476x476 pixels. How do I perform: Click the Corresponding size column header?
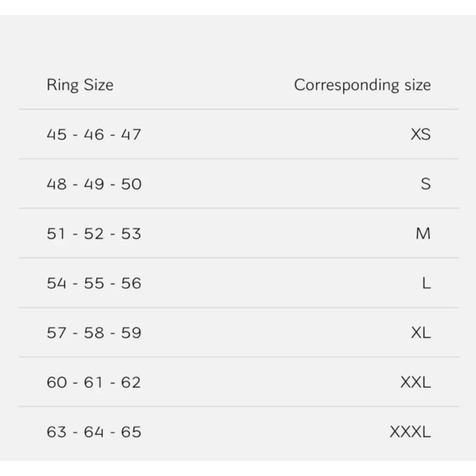pos(362,85)
